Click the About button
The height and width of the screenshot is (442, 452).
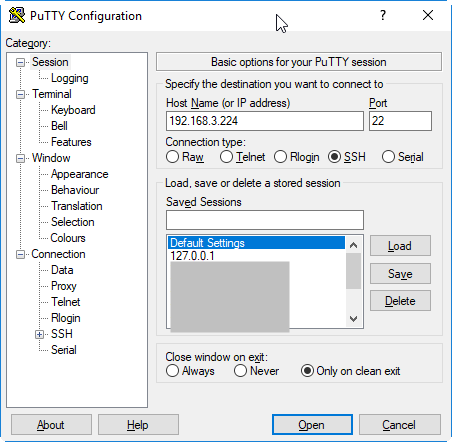coord(51,425)
